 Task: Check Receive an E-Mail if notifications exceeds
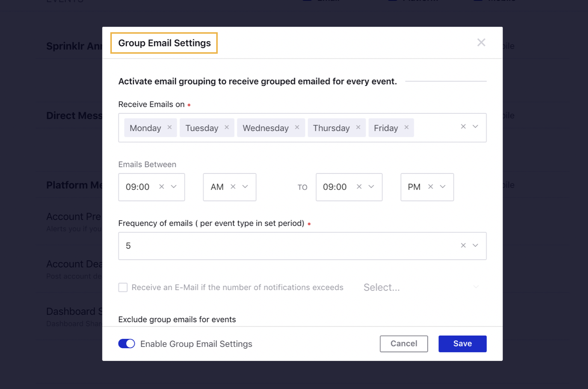pyautogui.click(x=123, y=287)
